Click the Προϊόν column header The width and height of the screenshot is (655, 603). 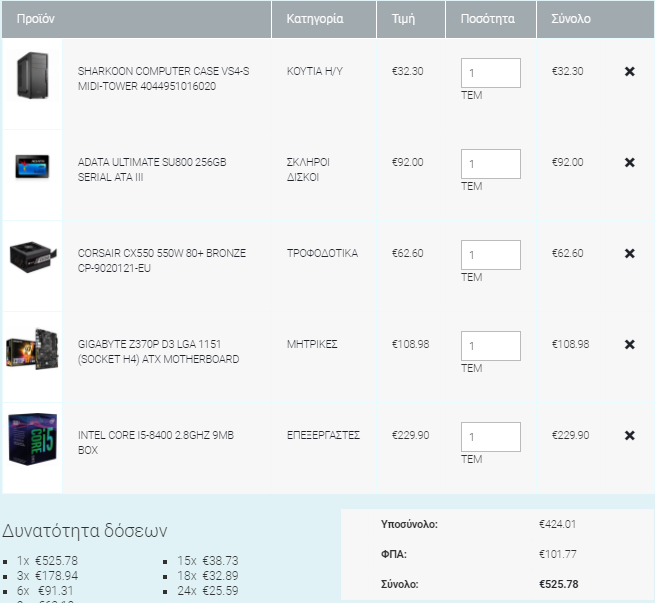click(36, 19)
